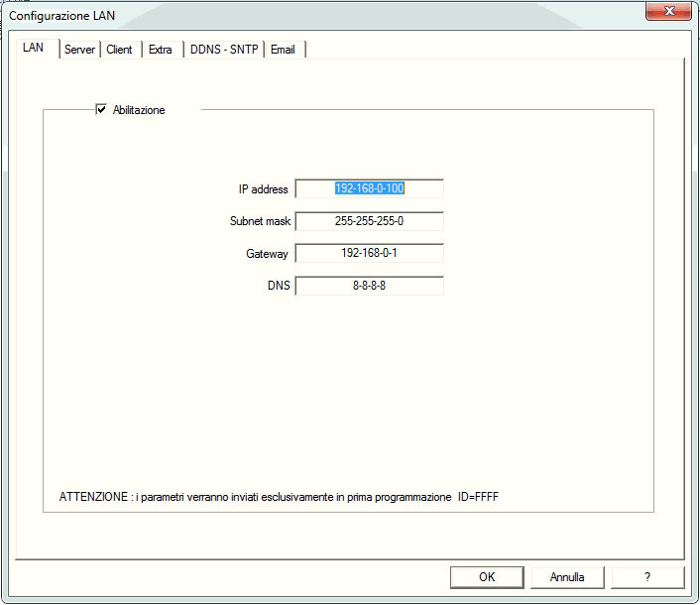Click the Subnet mask input field

click(369, 221)
